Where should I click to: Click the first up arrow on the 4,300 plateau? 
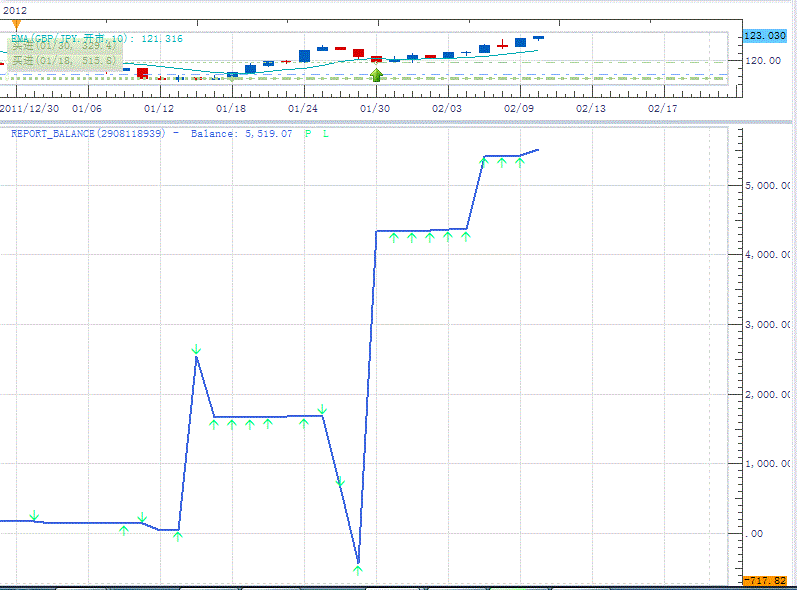(x=394, y=238)
